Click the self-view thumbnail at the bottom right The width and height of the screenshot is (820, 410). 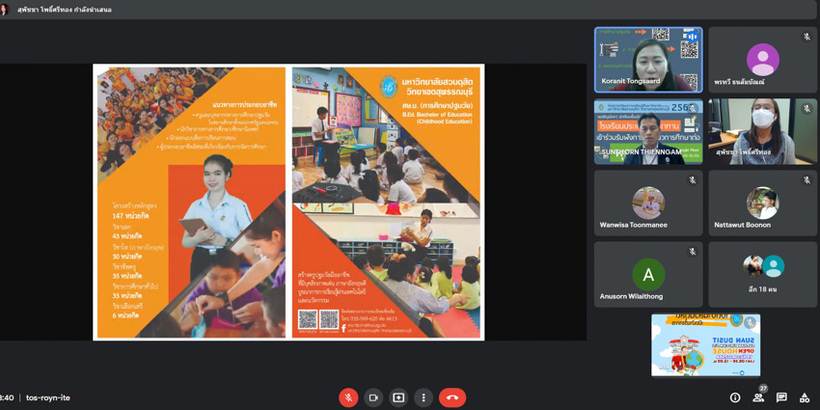705,345
